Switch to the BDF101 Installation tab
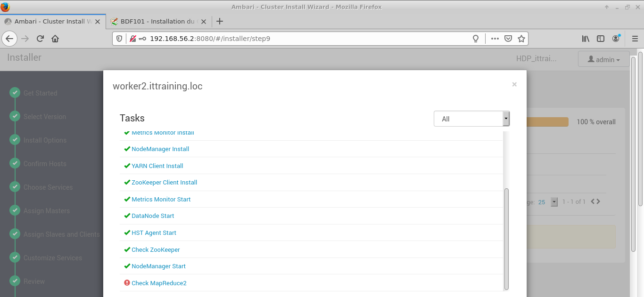Image resolution: width=644 pixels, height=297 pixels. click(155, 21)
